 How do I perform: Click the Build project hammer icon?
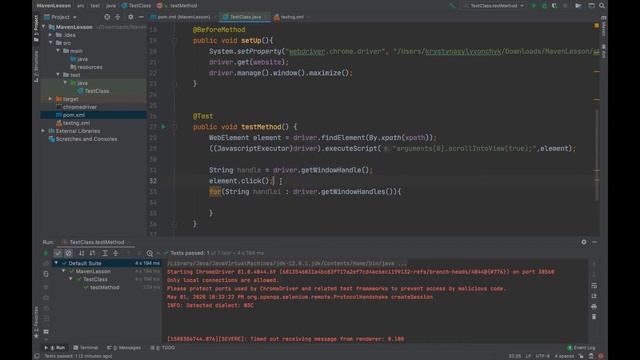tap(452, 6)
